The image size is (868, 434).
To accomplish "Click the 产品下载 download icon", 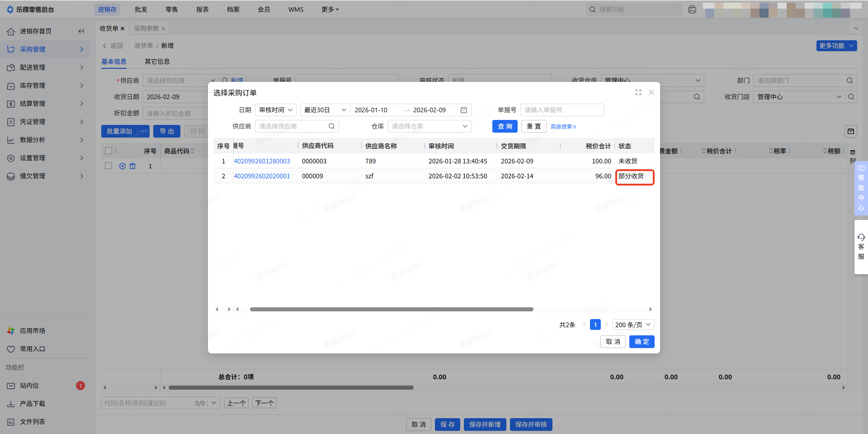I will pyautogui.click(x=11, y=404).
